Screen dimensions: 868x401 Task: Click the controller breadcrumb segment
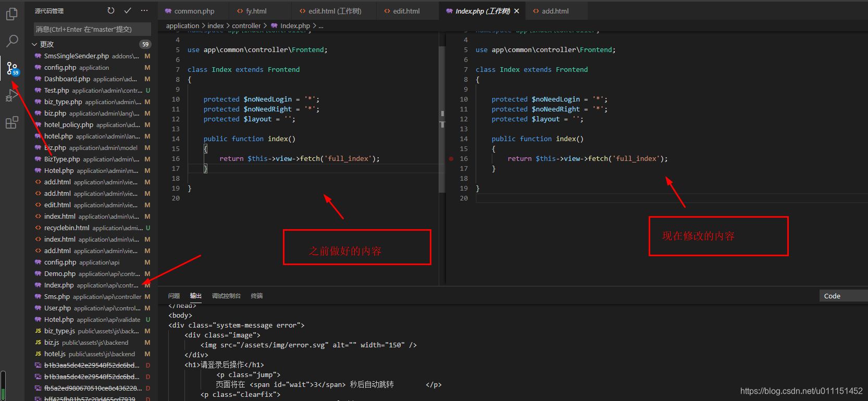[246, 26]
